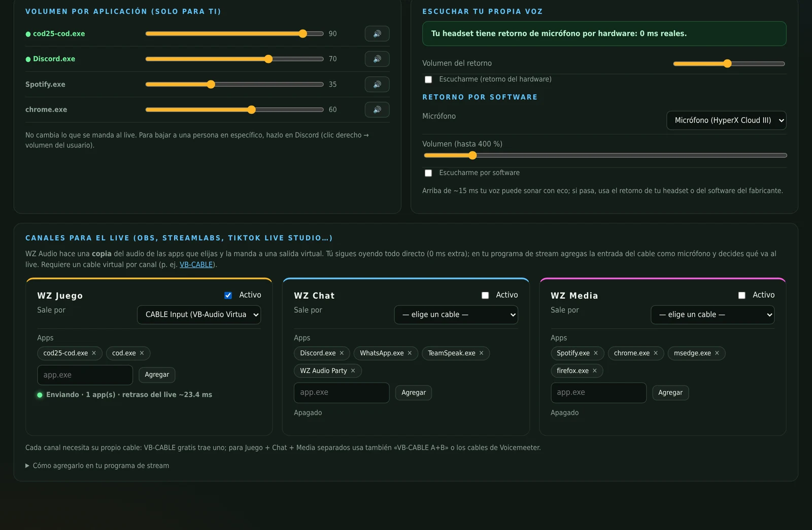Screen dimensions: 812x530
Task: Click the headset hardware return notice
Action: tap(604, 33)
